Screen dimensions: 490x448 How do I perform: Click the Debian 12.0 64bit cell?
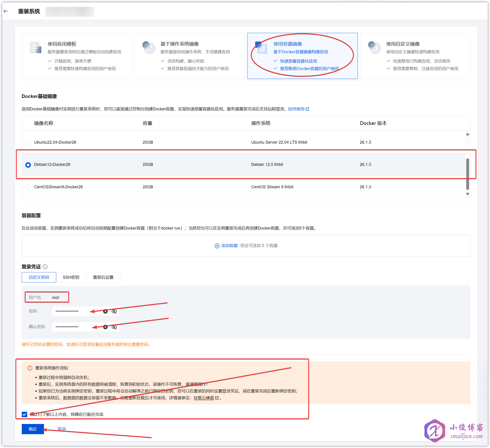267,165
